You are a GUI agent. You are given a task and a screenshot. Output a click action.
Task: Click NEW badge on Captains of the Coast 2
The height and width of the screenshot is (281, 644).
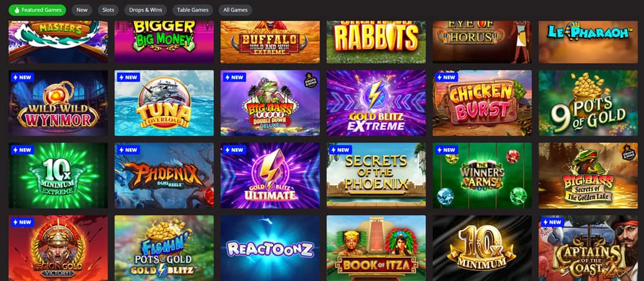click(553, 222)
